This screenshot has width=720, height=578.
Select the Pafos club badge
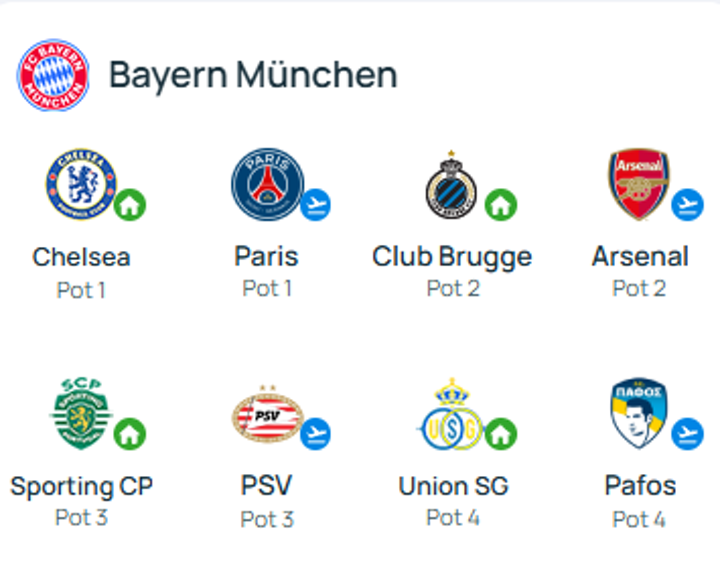coord(639,415)
